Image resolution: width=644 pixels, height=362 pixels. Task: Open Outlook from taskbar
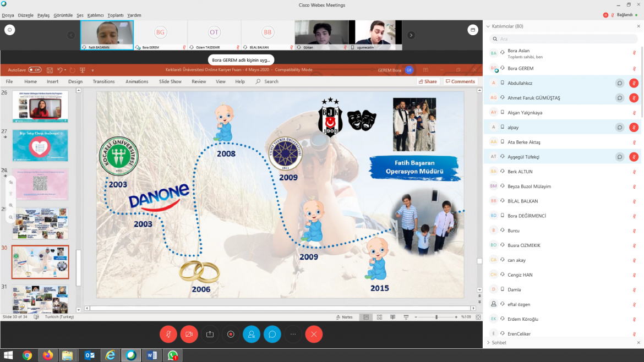(90, 355)
